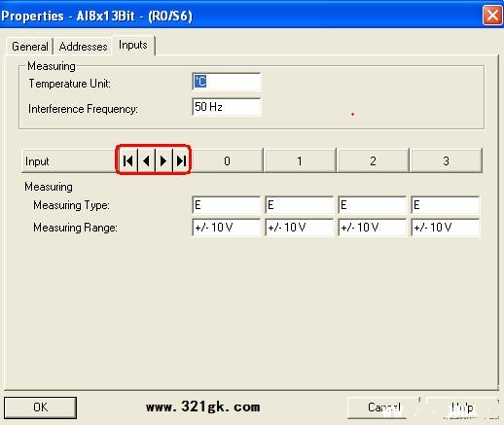
Task: Open Measuring Range for input 1
Action: pos(299,228)
